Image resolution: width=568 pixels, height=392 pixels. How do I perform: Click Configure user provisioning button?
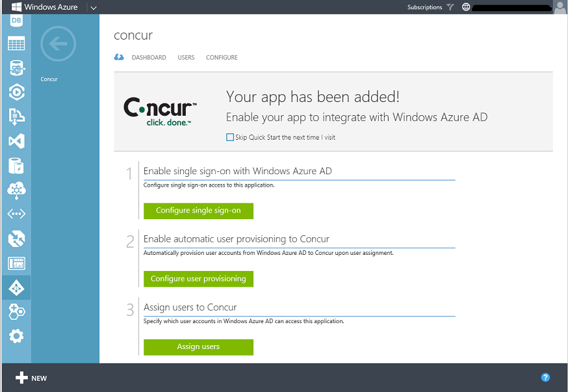pos(198,279)
